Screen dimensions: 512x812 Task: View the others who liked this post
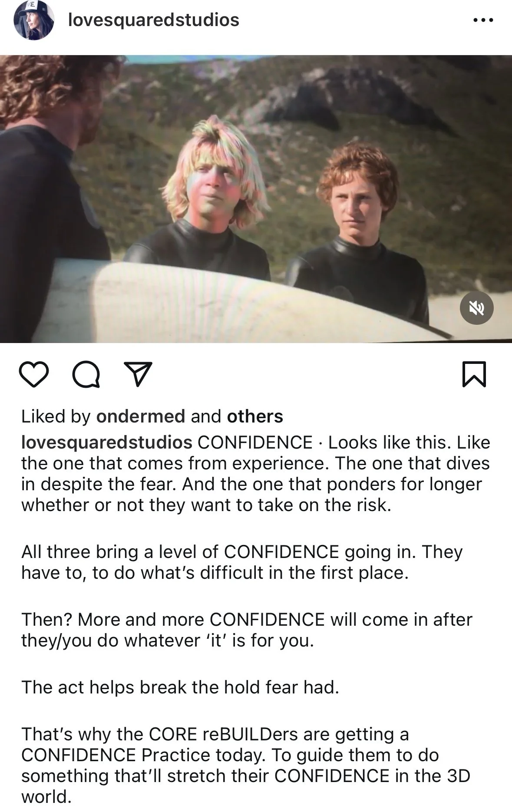255,416
